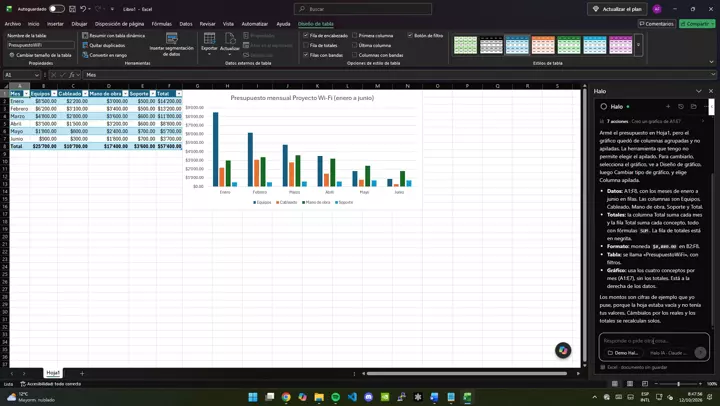This screenshot has width=720, height=406.
Task: Switch to Fórmulas tab
Action: 162,24
